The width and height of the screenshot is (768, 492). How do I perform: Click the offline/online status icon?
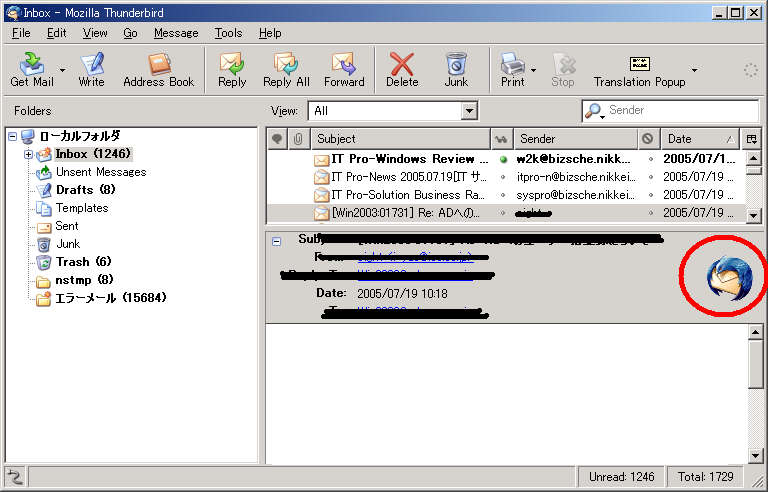point(14,476)
